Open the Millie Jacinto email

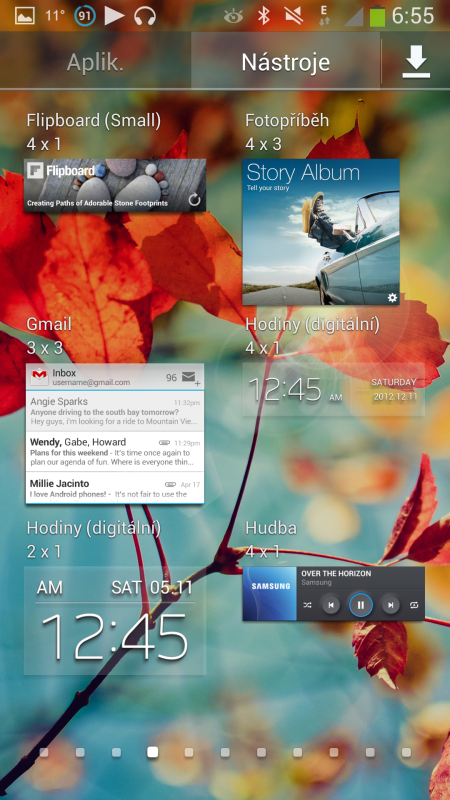(x=114, y=488)
